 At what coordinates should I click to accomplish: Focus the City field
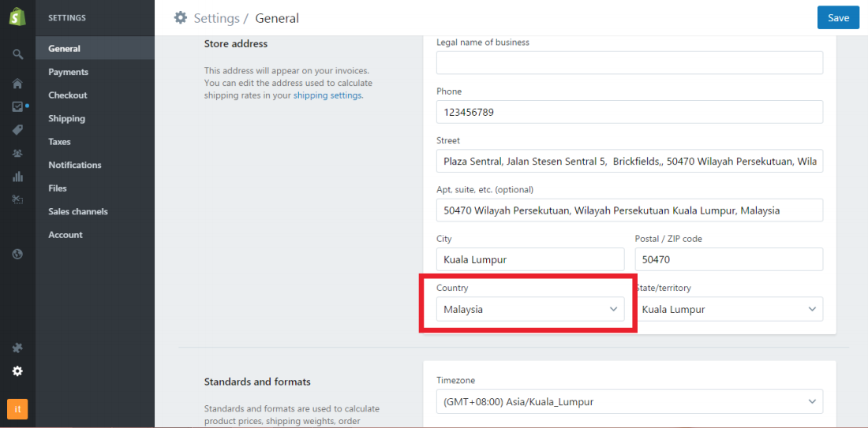click(530, 259)
